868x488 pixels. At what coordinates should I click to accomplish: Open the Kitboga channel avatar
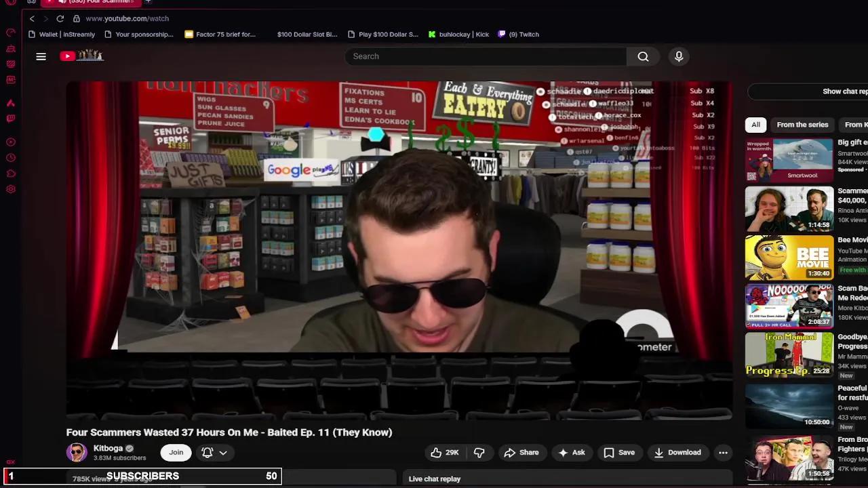tap(77, 452)
